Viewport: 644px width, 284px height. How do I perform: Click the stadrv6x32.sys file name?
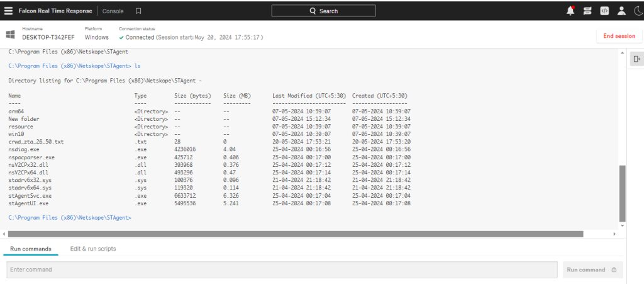tap(30, 180)
